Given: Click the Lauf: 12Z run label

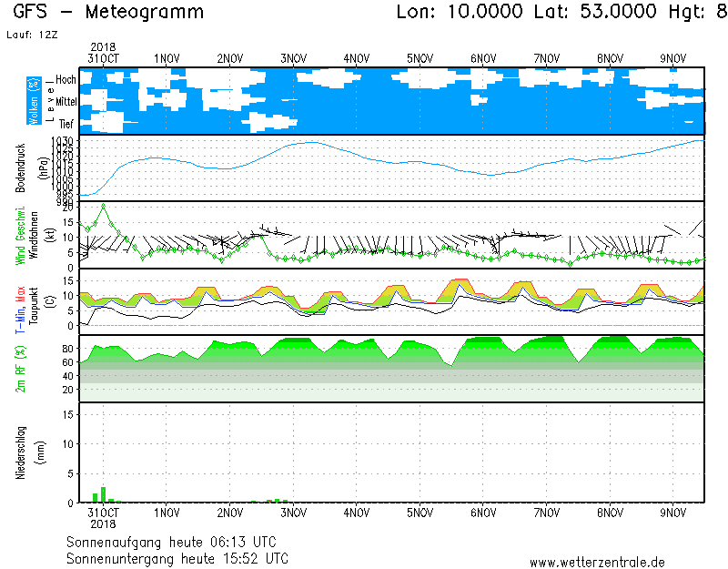Looking at the screenshot, I should pos(30,34).
